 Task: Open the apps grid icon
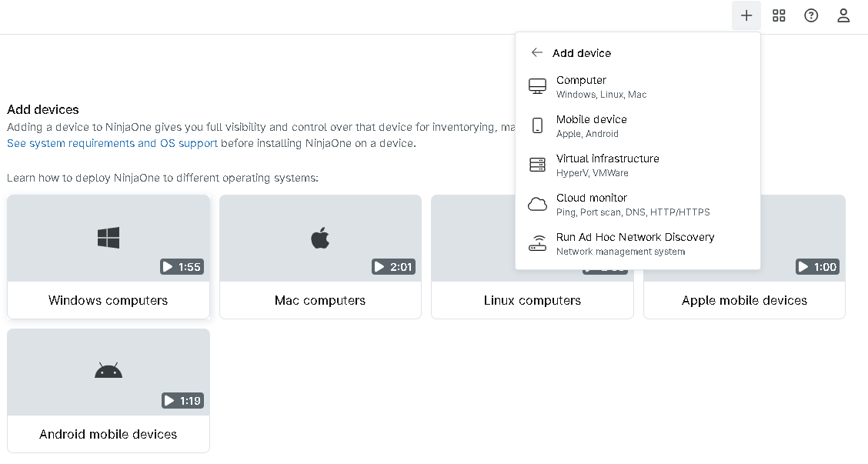[779, 15]
